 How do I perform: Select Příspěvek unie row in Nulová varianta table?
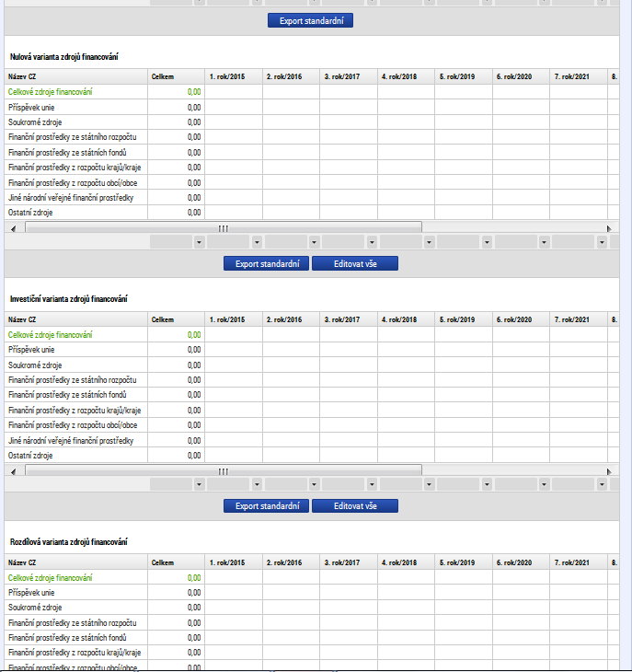pos(312,107)
